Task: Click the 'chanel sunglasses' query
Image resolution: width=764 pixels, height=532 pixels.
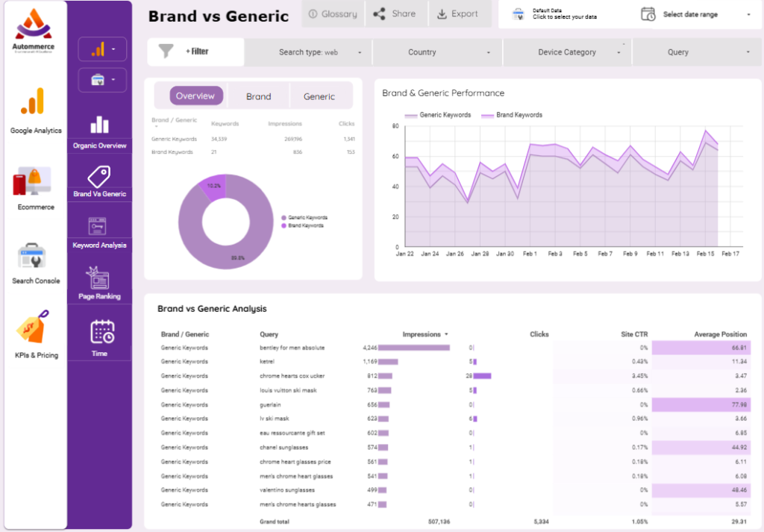Action: (284, 448)
